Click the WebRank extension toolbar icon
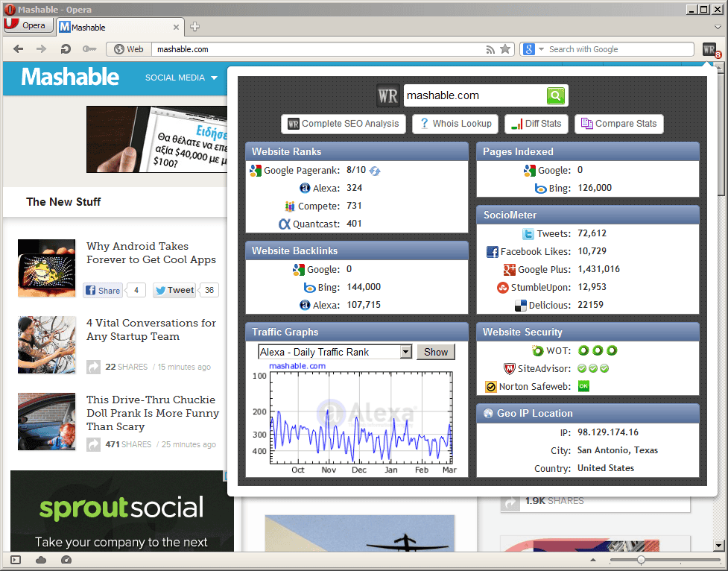728x571 pixels. [710, 49]
